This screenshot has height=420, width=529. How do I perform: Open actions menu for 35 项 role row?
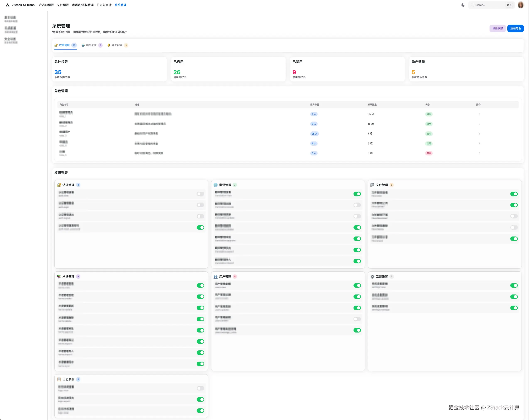(479, 114)
